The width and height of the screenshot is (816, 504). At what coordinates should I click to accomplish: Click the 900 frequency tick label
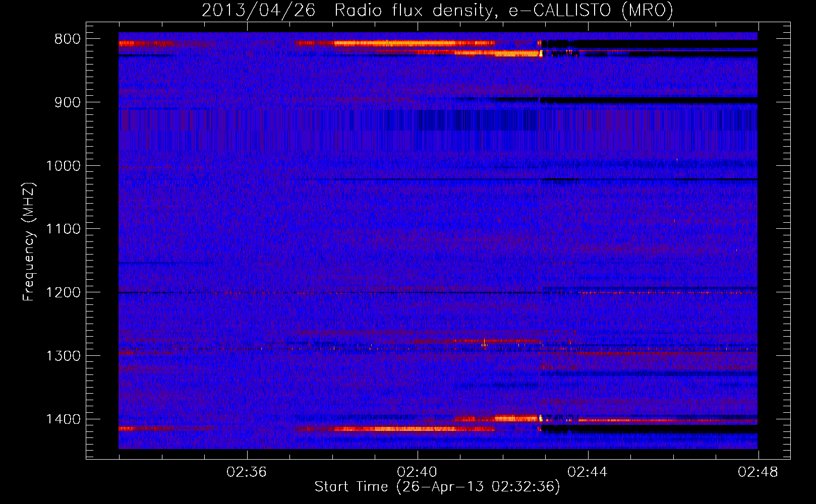coord(67,102)
